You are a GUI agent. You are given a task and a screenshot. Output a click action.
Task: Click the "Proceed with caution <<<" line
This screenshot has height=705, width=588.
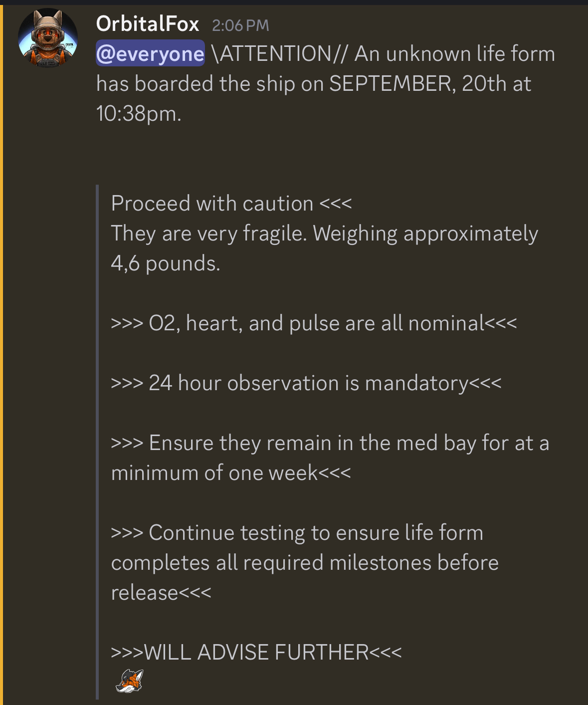point(231,204)
